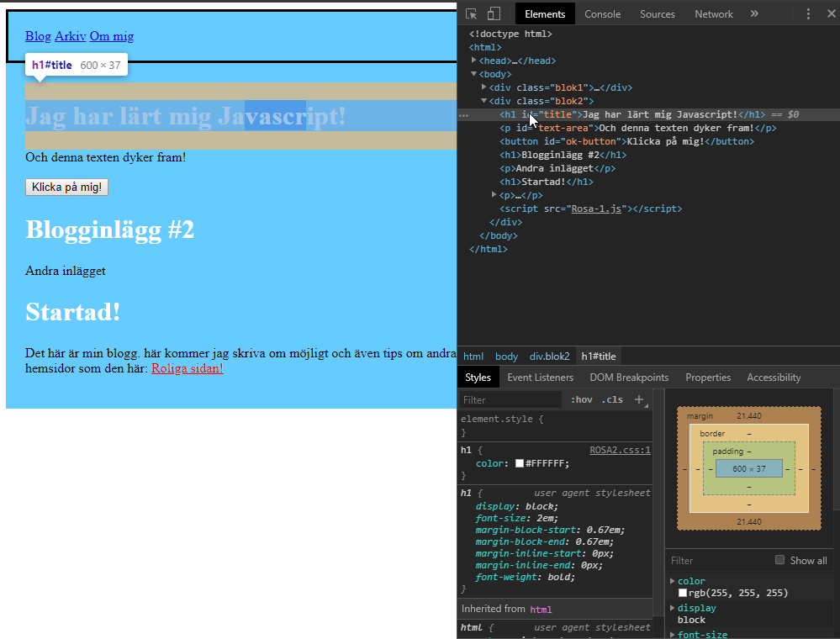Image resolution: width=840 pixels, height=639 pixels.
Task: Open the Om mig link
Action: tap(112, 36)
